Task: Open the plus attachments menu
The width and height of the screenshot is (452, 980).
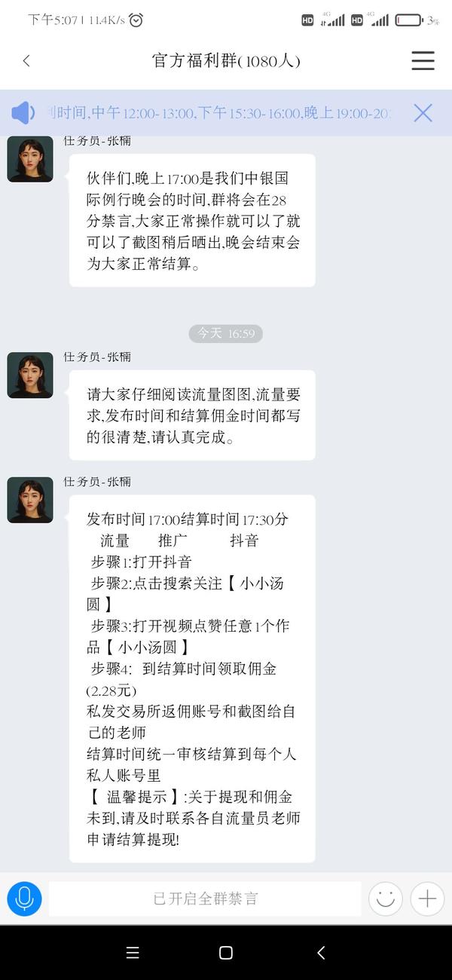Action: pos(427,899)
